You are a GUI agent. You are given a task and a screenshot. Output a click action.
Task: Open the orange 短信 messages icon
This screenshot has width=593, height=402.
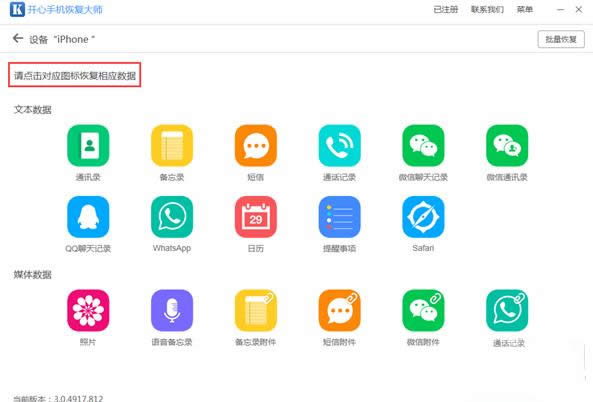click(x=256, y=146)
